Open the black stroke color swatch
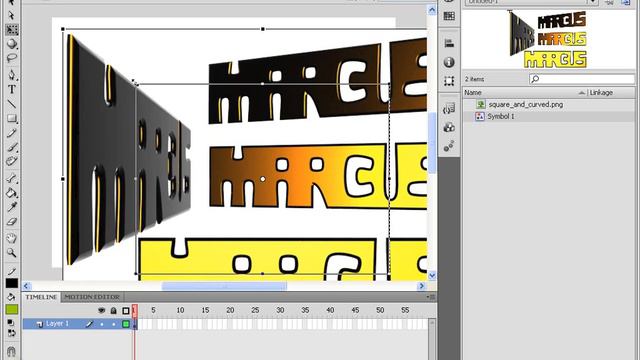 click(11, 283)
